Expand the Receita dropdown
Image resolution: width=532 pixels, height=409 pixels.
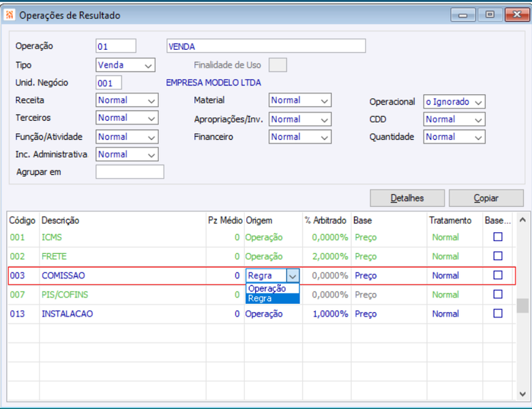pyautogui.click(x=127, y=100)
